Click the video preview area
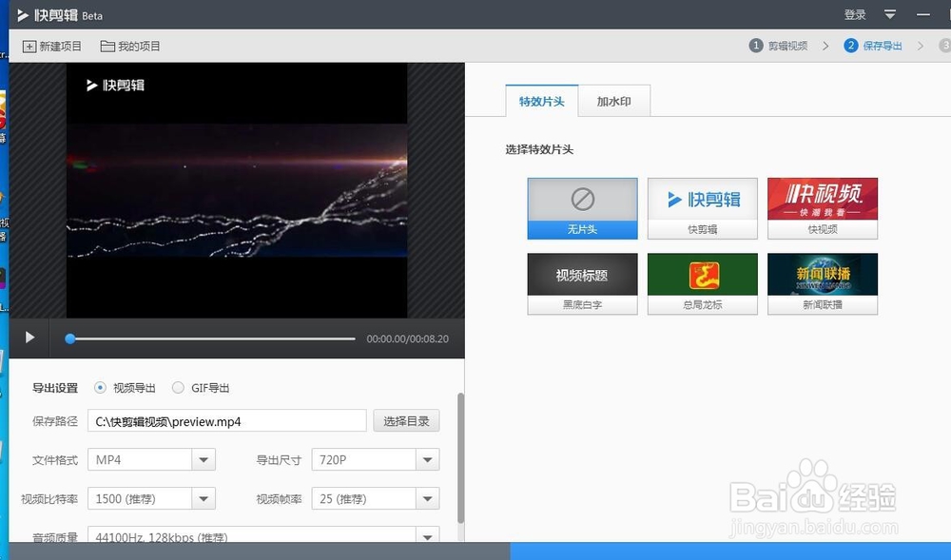The width and height of the screenshot is (951, 560). (x=237, y=190)
